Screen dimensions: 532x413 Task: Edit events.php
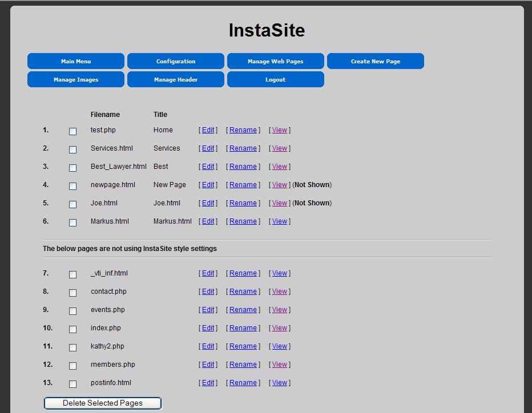point(208,310)
